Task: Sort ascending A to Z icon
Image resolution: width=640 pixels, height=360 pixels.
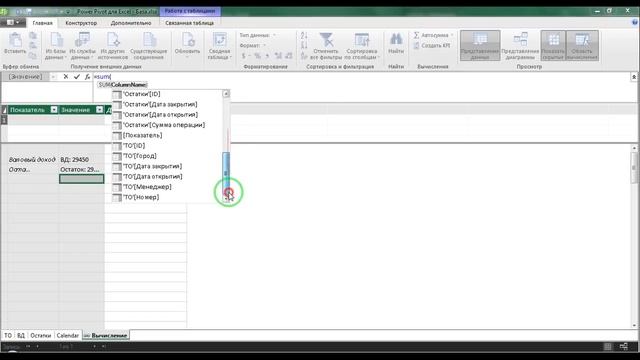Action: [304, 36]
